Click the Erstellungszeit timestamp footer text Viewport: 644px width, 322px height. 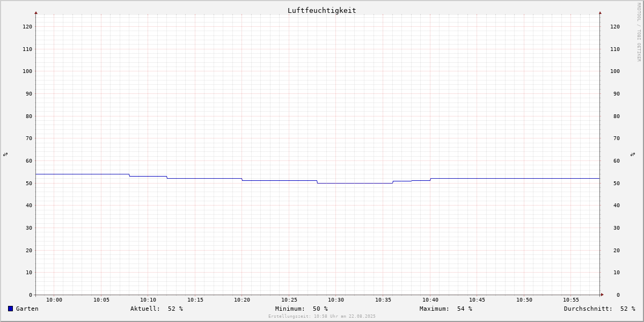click(x=322, y=316)
